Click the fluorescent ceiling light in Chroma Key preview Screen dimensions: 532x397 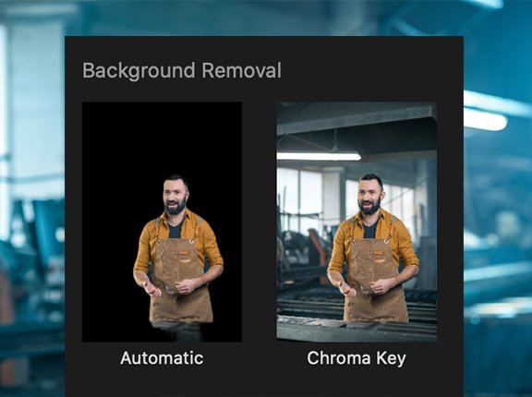[x=319, y=156]
